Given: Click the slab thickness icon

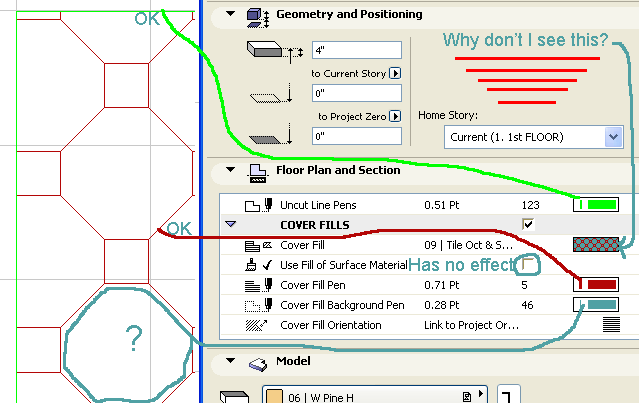Looking at the screenshot, I should (274, 52).
